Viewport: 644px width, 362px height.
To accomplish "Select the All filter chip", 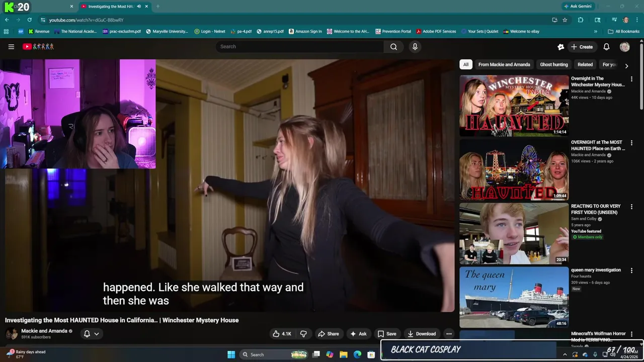I will click(x=466, y=64).
